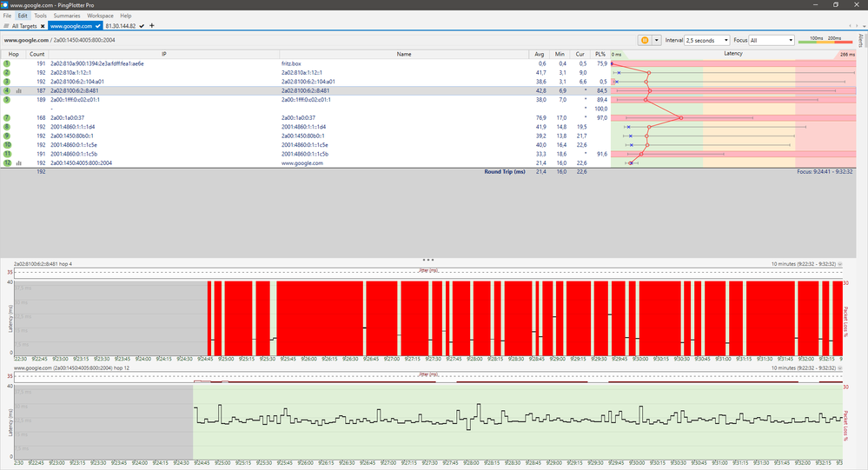Click the Min column header

pyautogui.click(x=560, y=54)
